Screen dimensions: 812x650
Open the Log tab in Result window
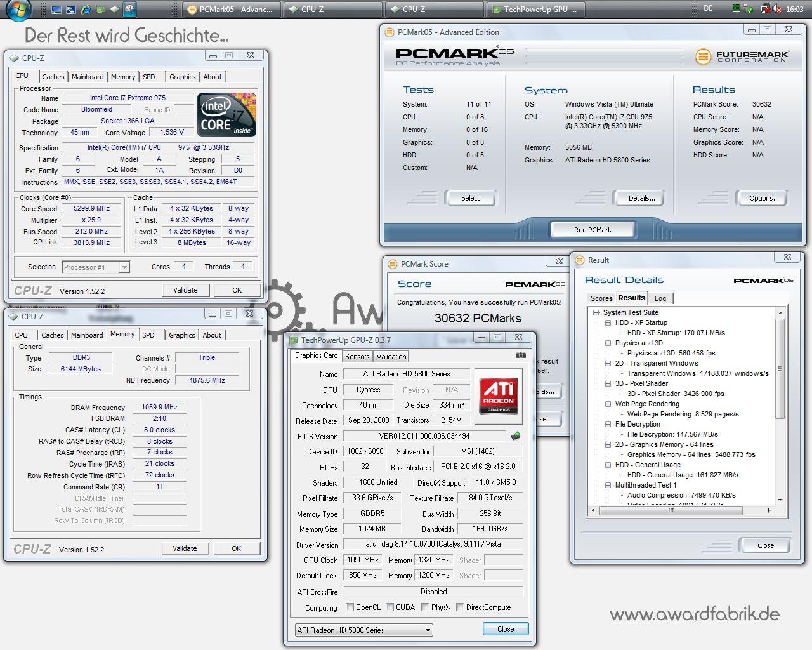pos(660,298)
